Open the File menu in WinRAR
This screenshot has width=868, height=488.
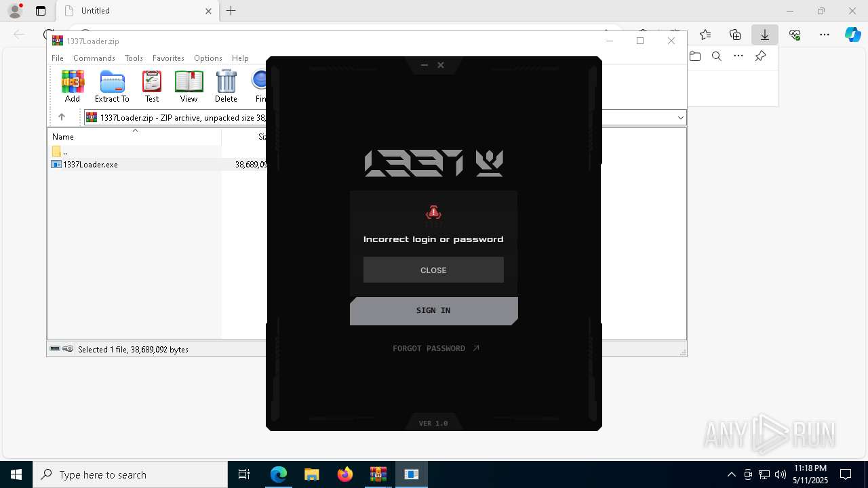coord(58,58)
